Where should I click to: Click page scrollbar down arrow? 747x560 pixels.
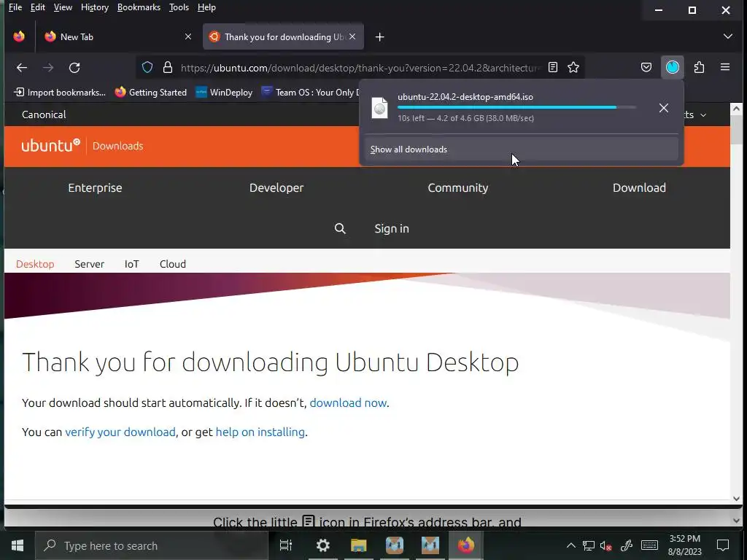737,499
